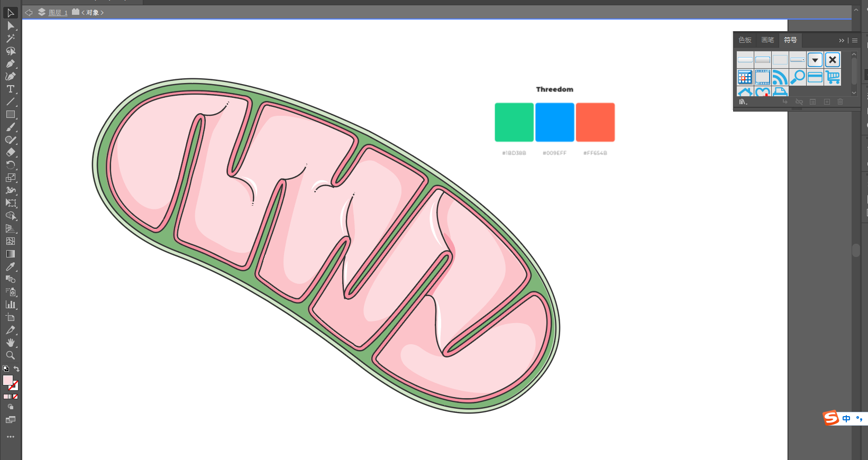Screen dimensions: 868x460
Task: Exit isolation mode back arrow
Action: point(29,13)
